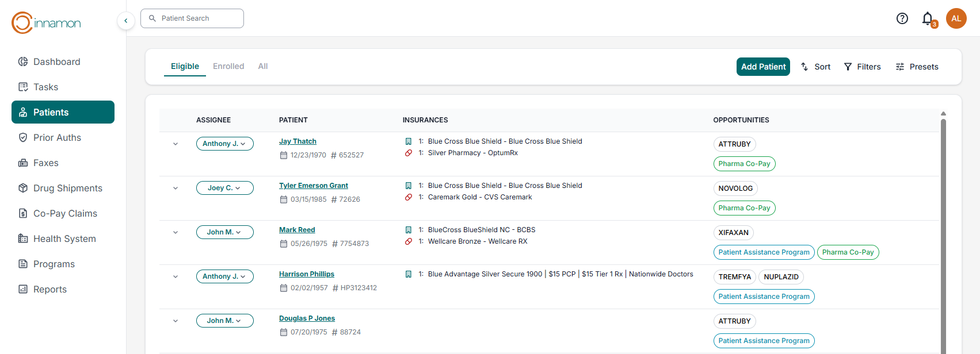Click the help question mark icon
This screenshot has height=354, width=980.
click(902, 18)
